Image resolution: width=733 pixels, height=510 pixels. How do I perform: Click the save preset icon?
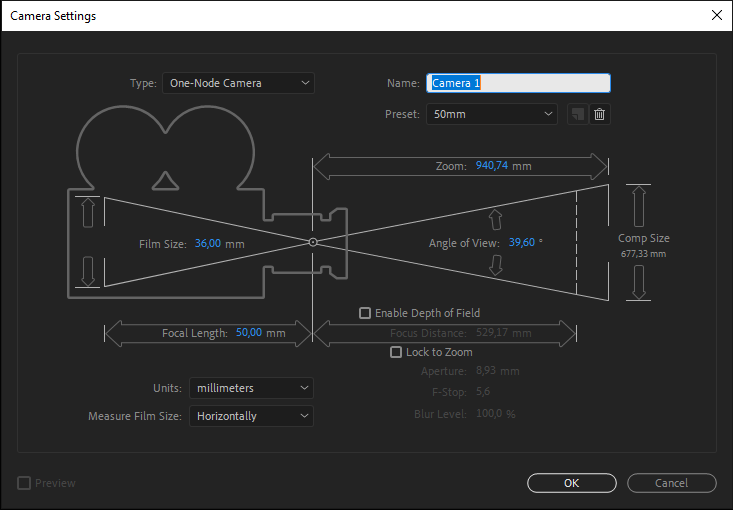[x=578, y=114]
